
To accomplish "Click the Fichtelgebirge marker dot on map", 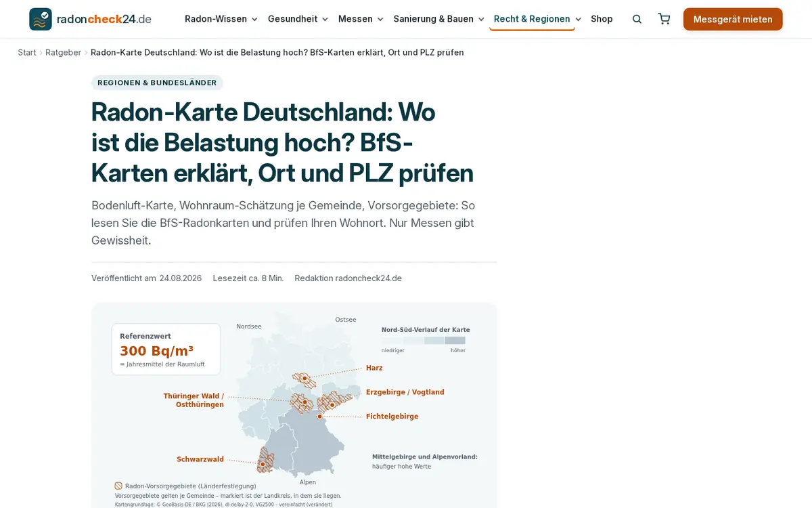I will 319,416.
